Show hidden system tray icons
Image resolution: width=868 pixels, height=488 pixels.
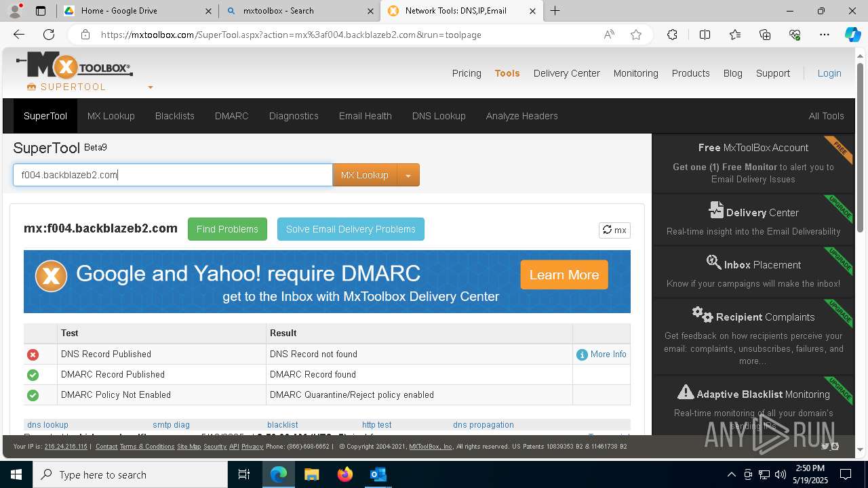click(x=731, y=474)
